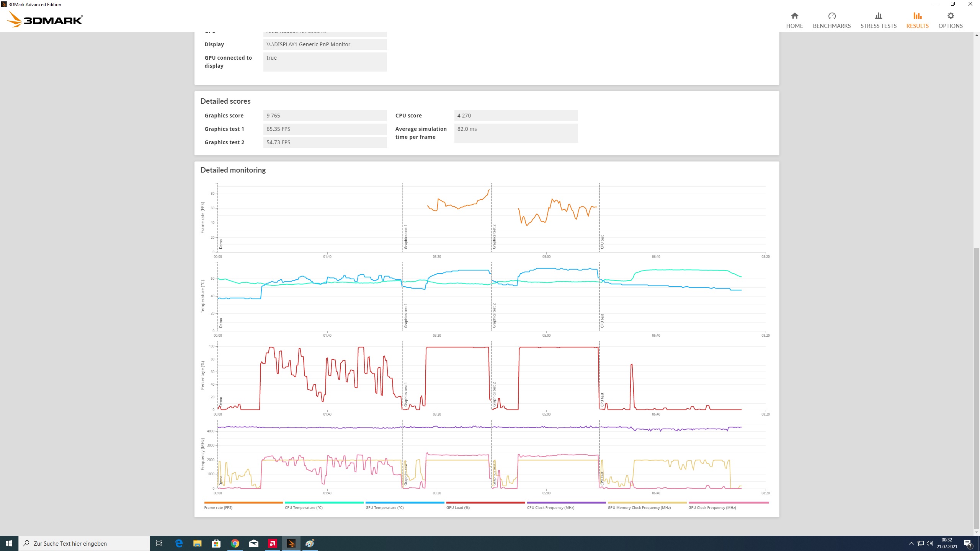Click GPU Temperature blue color bar
Screen dimensions: 980x551
405,502
